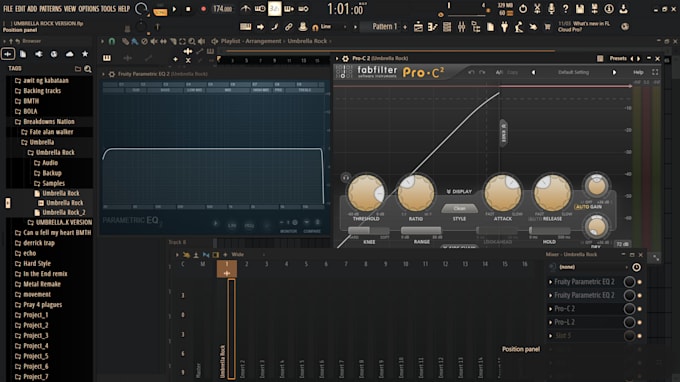Click the shopping cart content library icon
This screenshot has width=680, height=382.
tap(547, 27)
